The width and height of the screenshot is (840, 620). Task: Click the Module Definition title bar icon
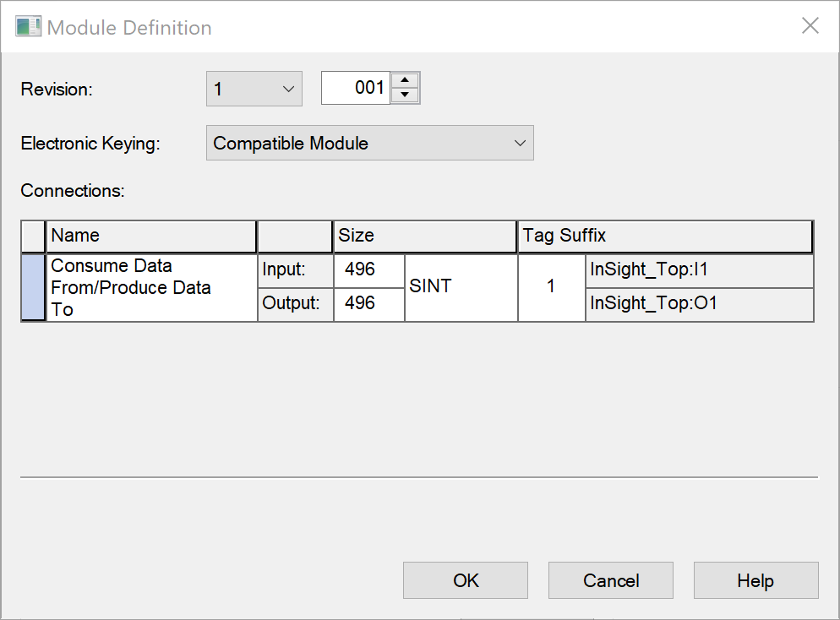pyautogui.click(x=28, y=26)
